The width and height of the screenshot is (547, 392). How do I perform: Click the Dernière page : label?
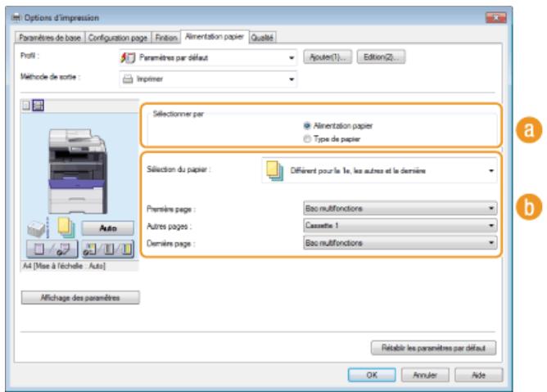pyautogui.click(x=170, y=243)
